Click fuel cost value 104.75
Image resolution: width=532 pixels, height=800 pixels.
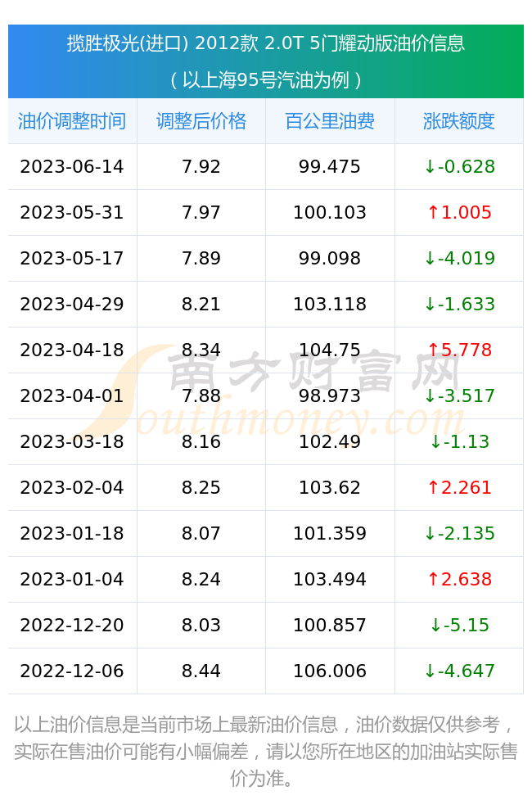pyautogui.click(x=330, y=350)
